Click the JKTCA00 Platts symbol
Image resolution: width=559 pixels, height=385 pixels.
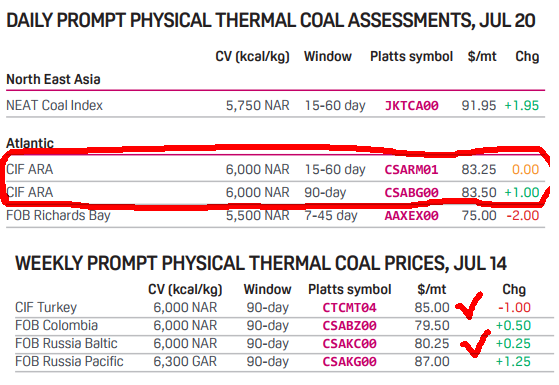411,106
